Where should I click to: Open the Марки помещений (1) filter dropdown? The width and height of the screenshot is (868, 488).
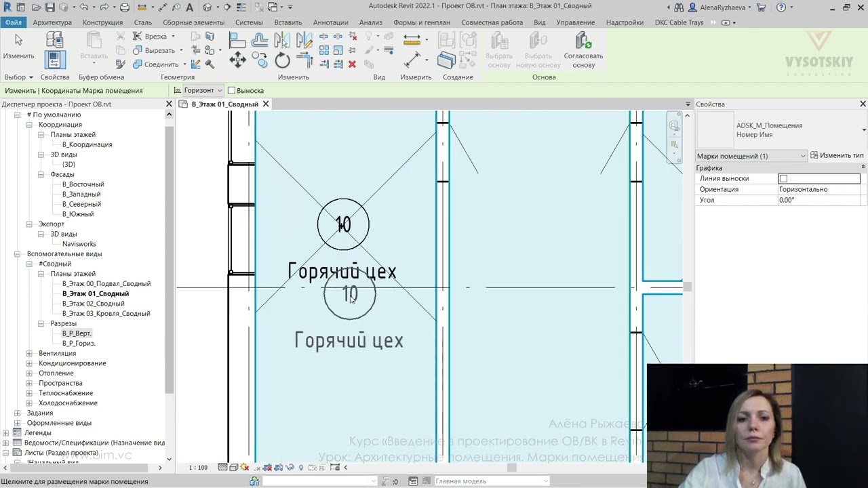751,156
